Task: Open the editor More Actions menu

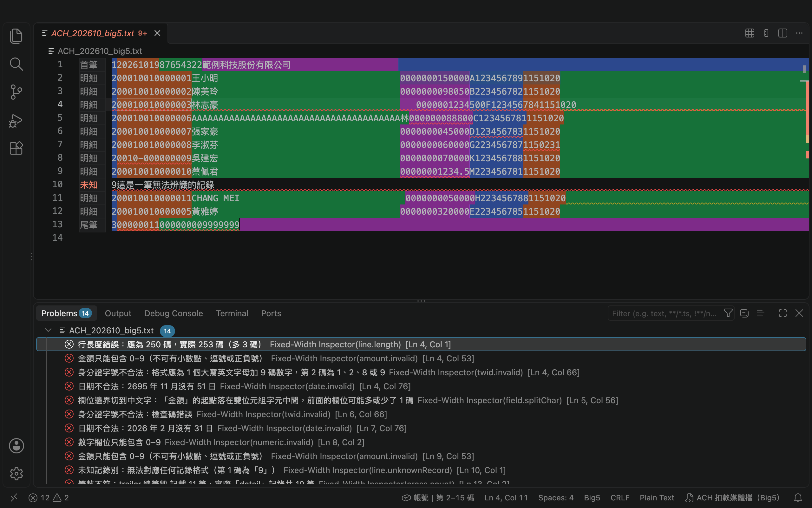Action: tap(799, 33)
